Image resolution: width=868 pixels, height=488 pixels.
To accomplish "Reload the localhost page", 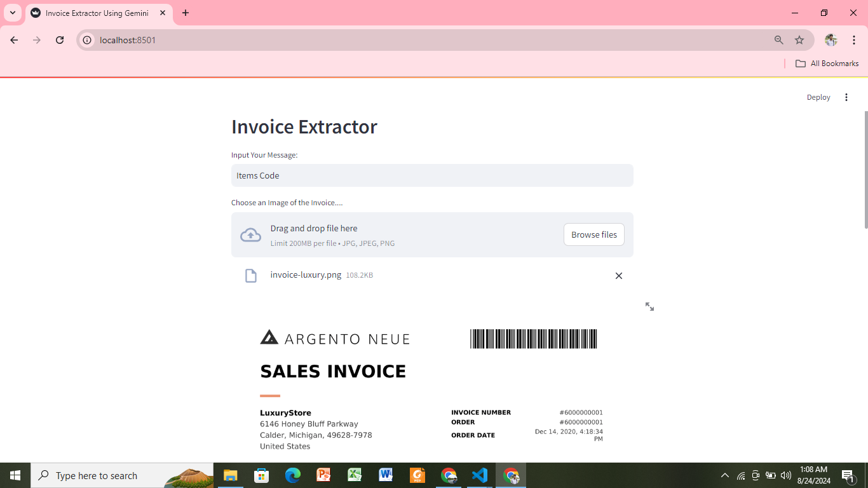I will 60,40.
